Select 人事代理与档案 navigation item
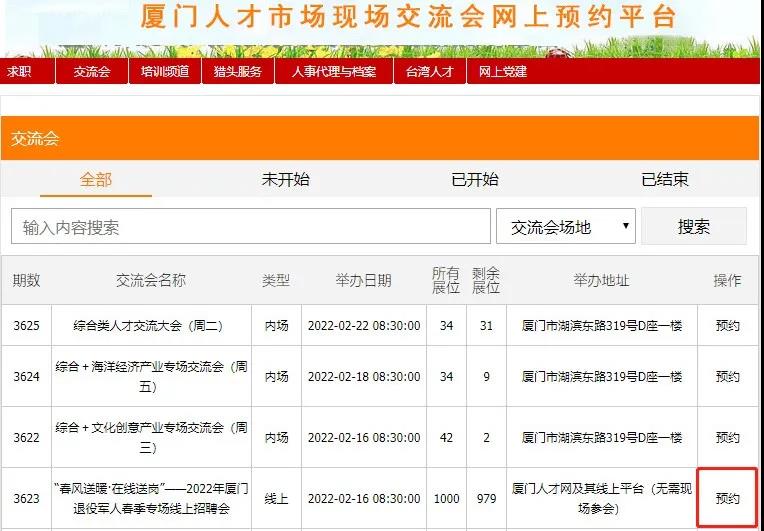This screenshot has height=531, width=764. click(x=334, y=72)
